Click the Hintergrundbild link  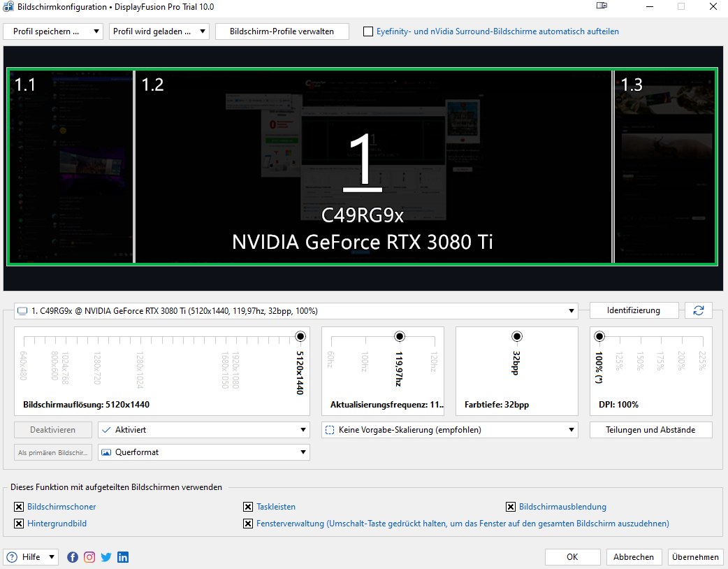coord(57,524)
